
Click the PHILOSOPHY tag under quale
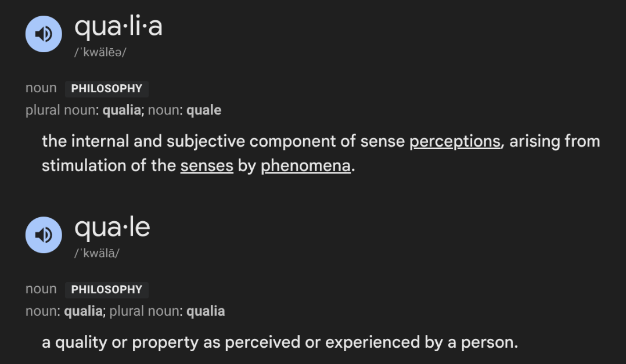tap(107, 290)
